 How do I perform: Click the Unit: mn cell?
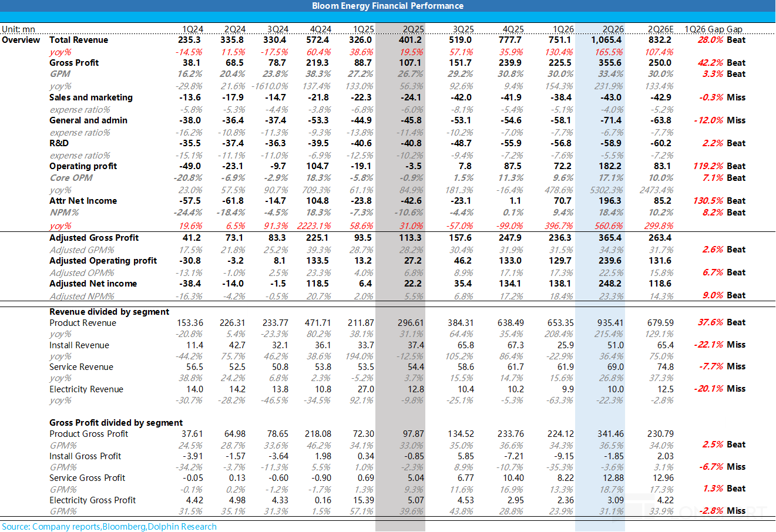click(x=18, y=29)
